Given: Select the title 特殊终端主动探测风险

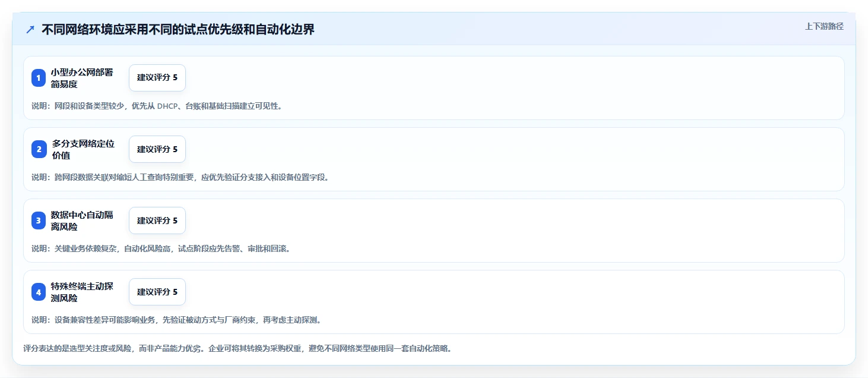Looking at the screenshot, I should (82, 292).
